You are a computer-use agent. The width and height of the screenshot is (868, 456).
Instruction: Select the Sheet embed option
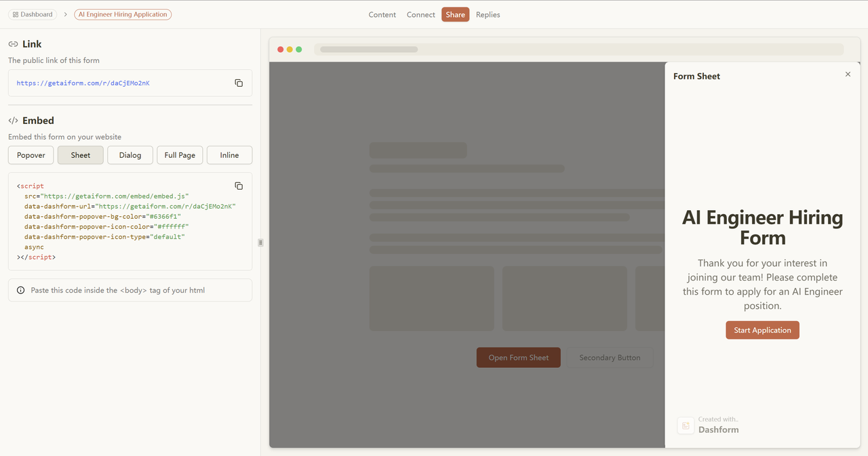pos(81,155)
